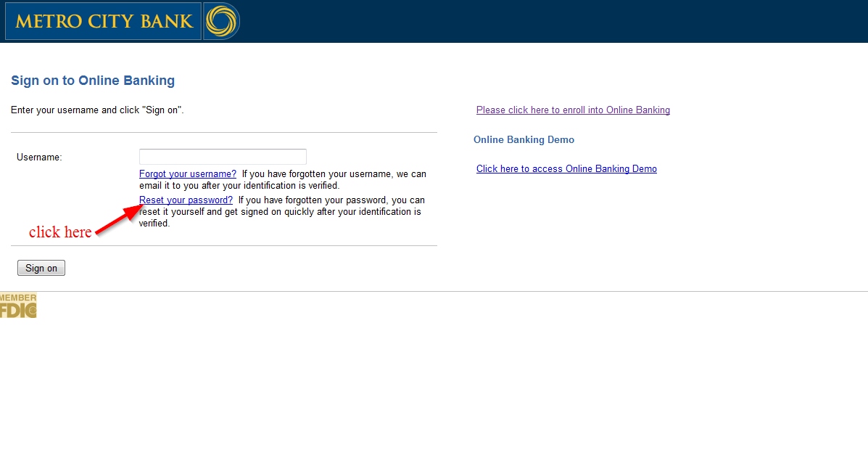868x474 pixels.
Task: Click the Username label
Action: click(39, 158)
